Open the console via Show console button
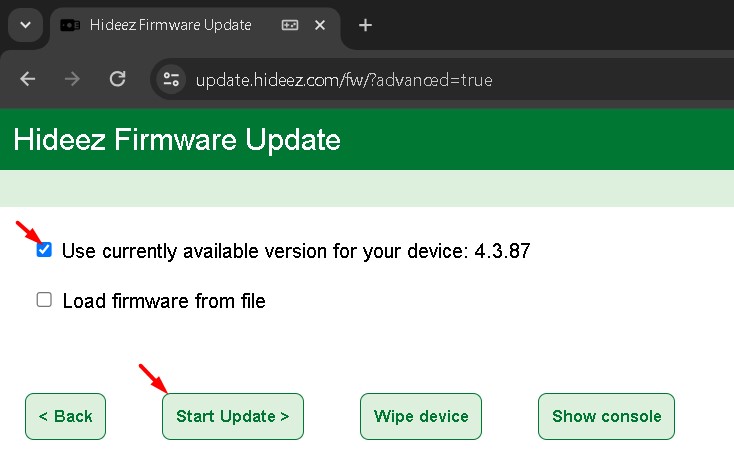 click(x=606, y=416)
